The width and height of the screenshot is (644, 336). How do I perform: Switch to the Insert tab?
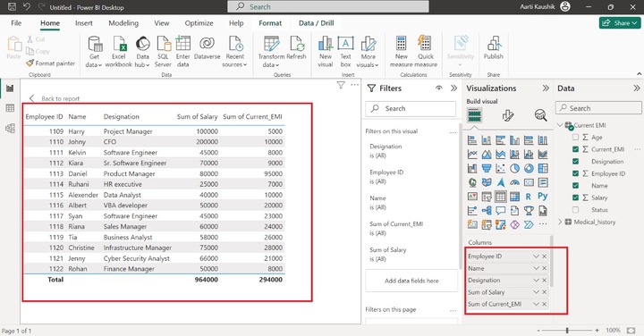pos(84,23)
